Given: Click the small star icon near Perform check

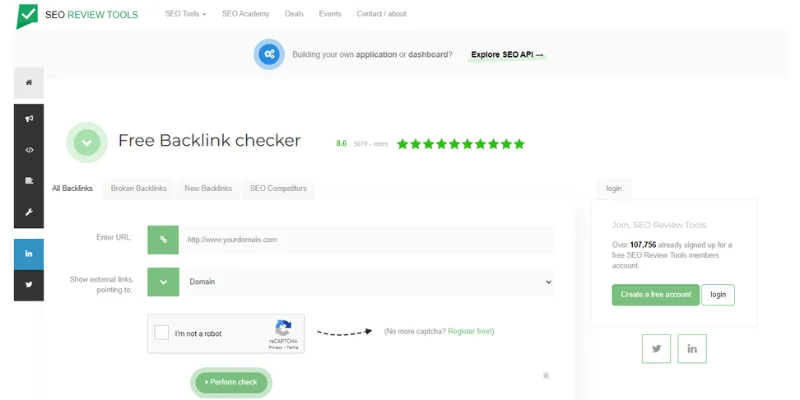Looking at the screenshot, I should [x=546, y=376].
